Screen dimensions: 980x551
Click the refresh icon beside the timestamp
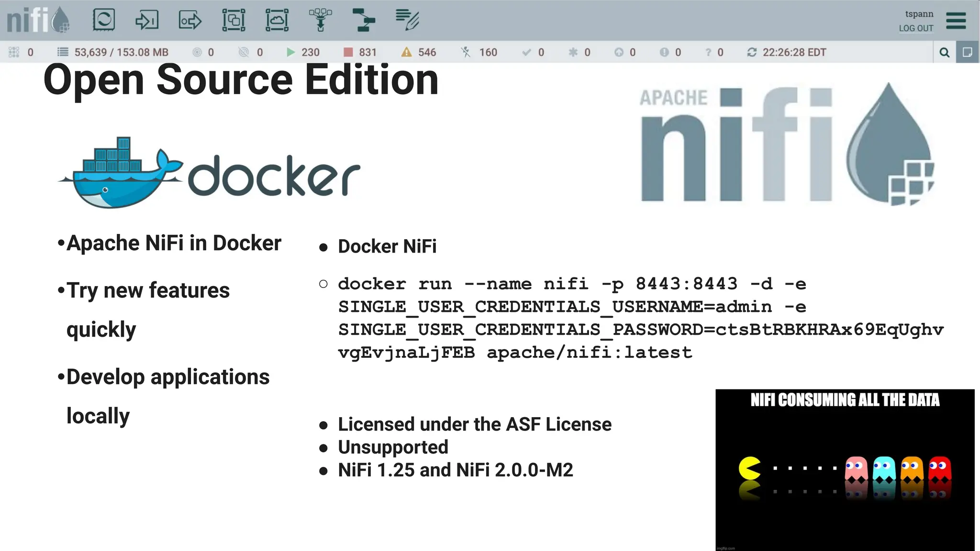coord(752,52)
